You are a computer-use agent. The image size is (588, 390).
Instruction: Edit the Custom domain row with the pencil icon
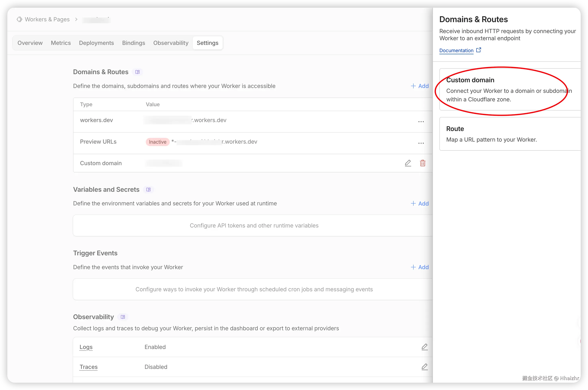point(408,163)
